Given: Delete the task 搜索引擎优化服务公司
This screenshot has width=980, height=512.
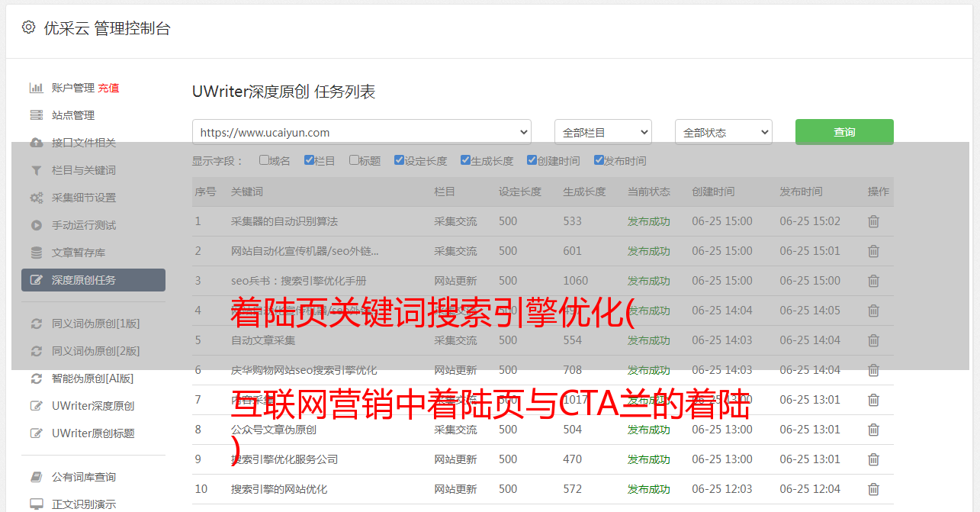Looking at the screenshot, I should pos(873,459).
